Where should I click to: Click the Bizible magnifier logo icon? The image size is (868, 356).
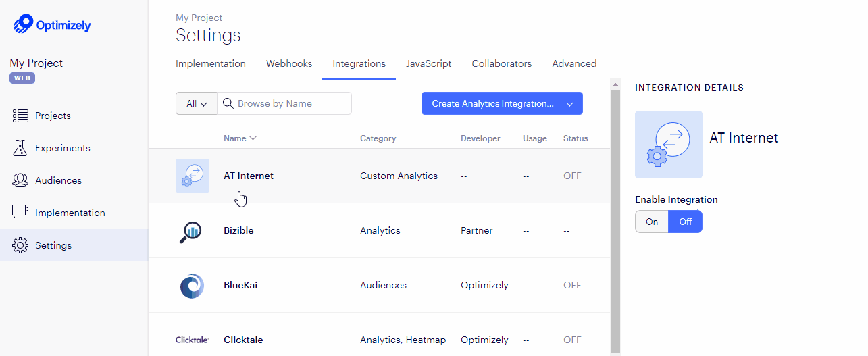(x=192, y=231)
